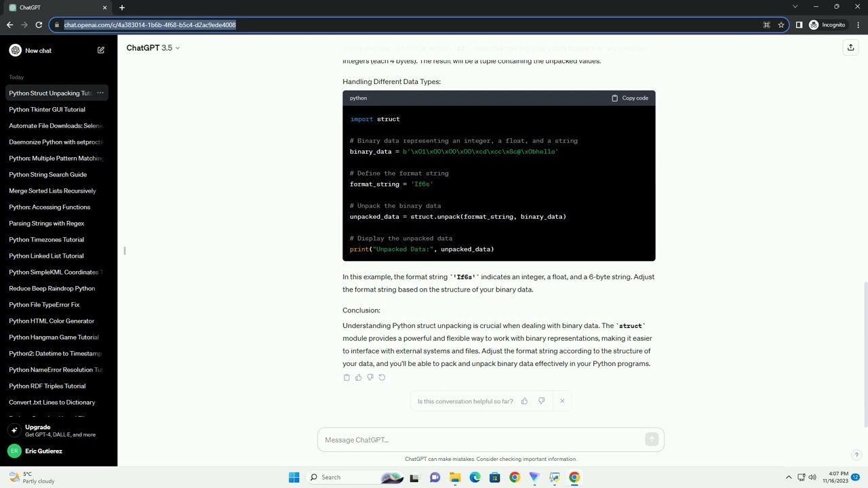Click the ChatGPT browser tab
This screenshot has width=868, height=488.
57,7
